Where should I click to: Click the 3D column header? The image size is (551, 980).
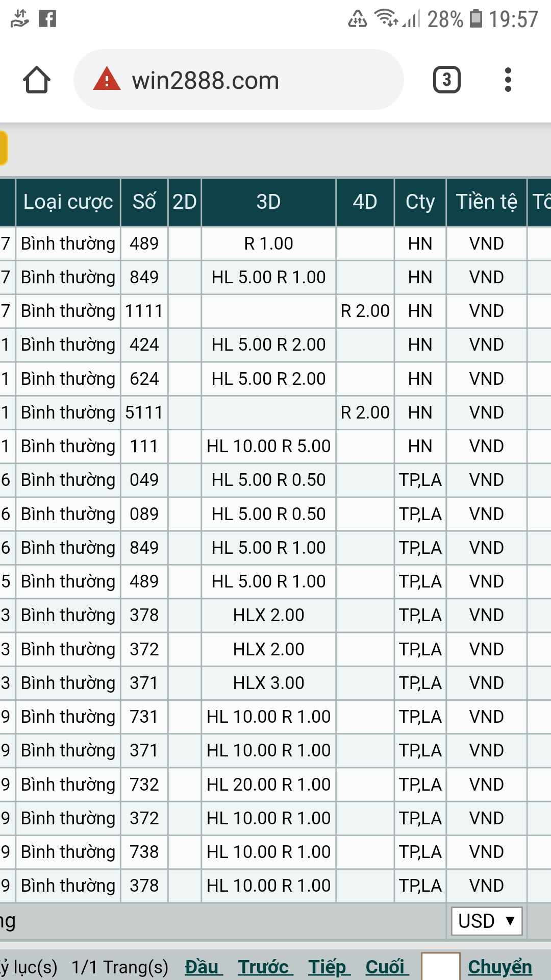click(268, 202)
